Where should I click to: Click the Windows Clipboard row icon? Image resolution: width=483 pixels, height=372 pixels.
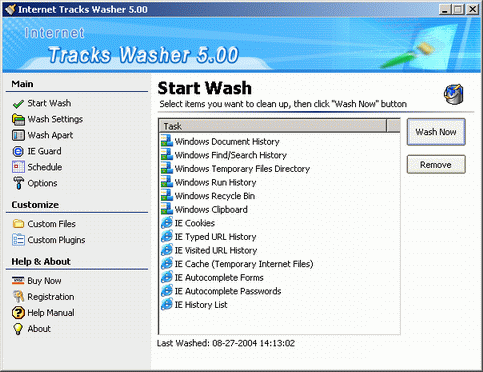tap(167, 209)
